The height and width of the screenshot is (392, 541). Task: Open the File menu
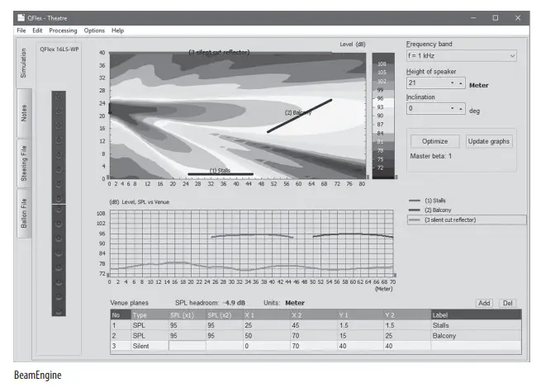[21, 31]
